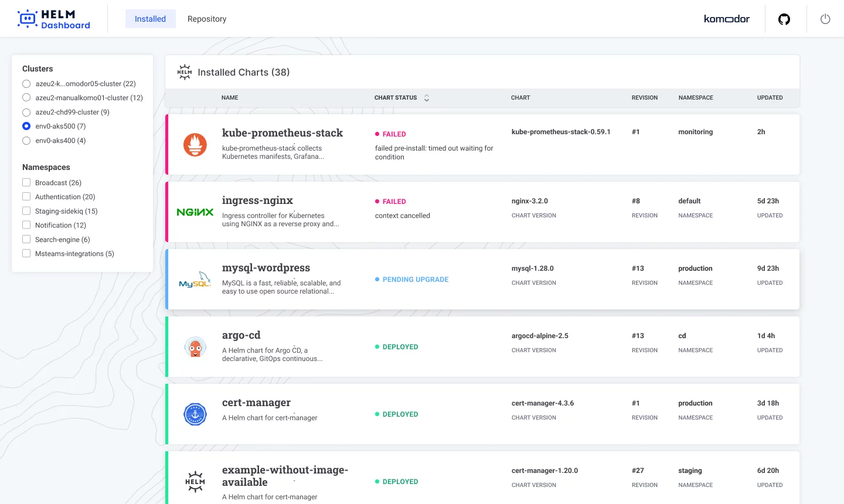Click DEPLOYED status of argo-cd
This screenshot has height=504, width=844.
tap(397, 347)
